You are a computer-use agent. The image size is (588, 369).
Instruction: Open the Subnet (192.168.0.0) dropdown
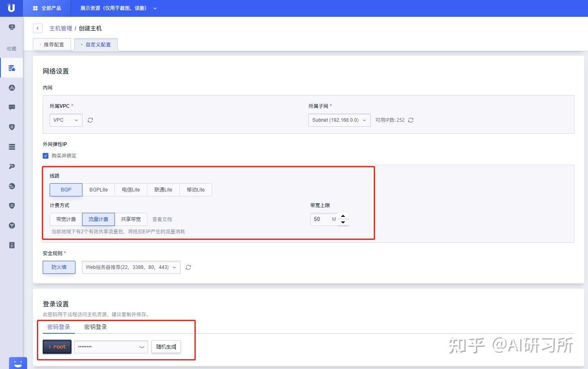339,120
